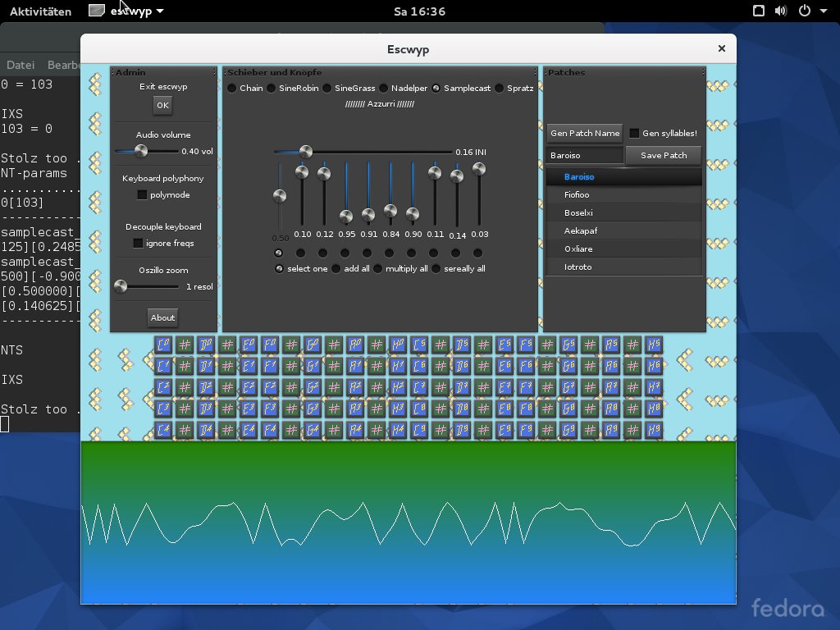Enable the Gen syllables! checkbox
Screen dimensions: 840x630
pos(634,133)
